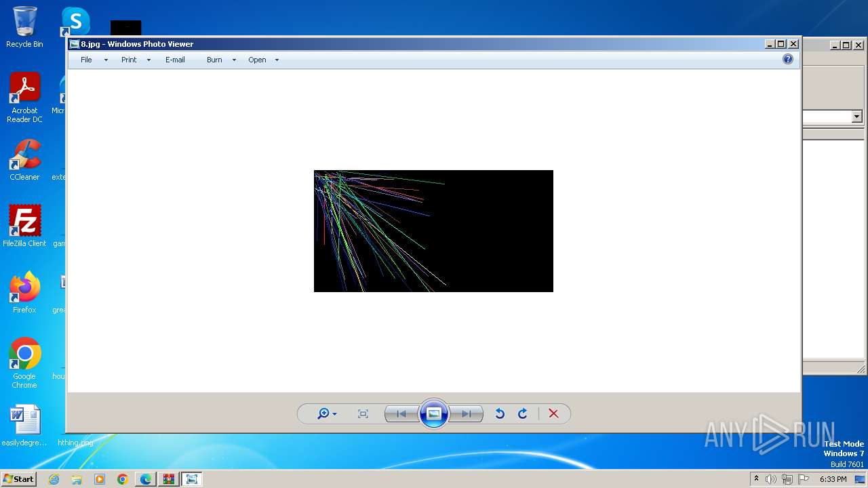Open the File menu
Image resolution: width=868 pixels, height=488 pixels.
click(x=86, y=60)
